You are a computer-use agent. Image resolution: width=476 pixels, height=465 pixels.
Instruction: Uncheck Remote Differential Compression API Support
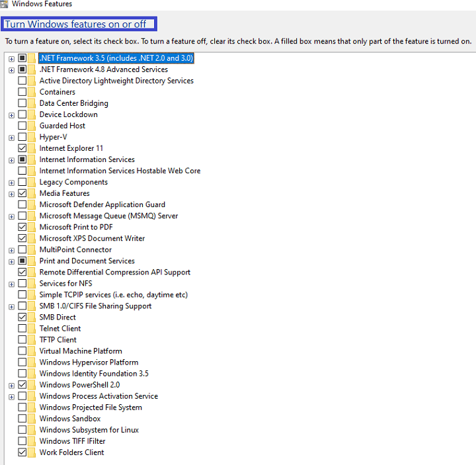22,272
